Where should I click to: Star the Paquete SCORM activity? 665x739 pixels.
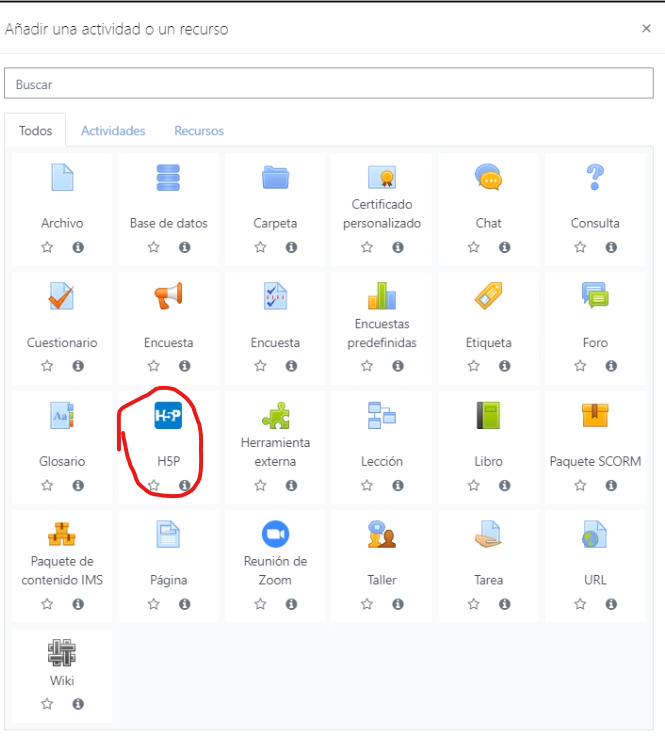580,485
